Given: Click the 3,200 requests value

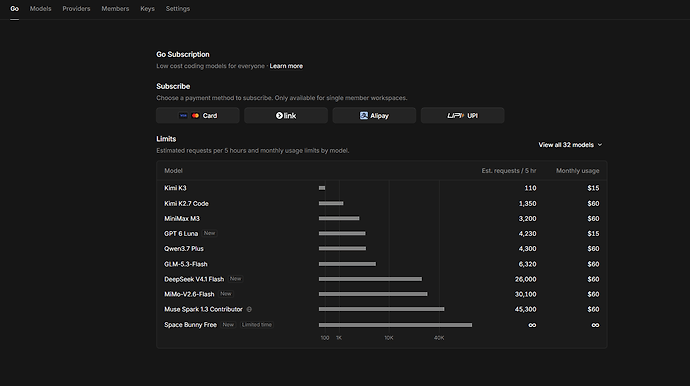Looking at the screenshot, I should click(527, 218).
